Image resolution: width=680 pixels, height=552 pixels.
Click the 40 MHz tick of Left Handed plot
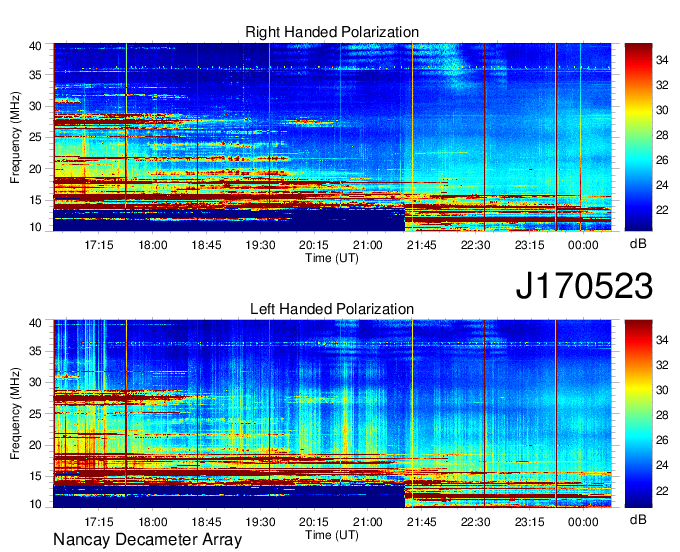[x=36, y=323]
